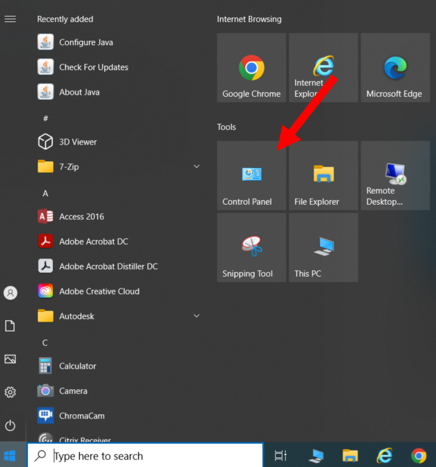The height and width of the screenshot is (467, 436).
Task: Open Configure Java app
Action: [118, 42]
